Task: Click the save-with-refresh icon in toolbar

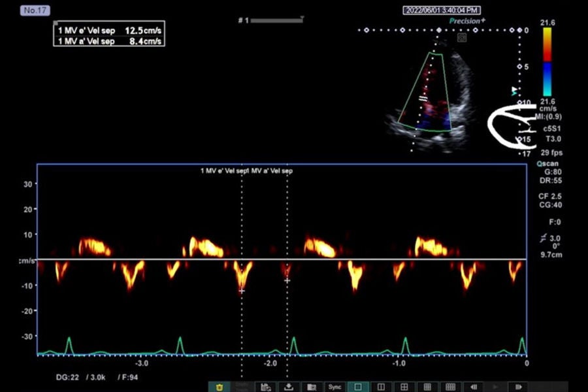Action: click(266, 387)
